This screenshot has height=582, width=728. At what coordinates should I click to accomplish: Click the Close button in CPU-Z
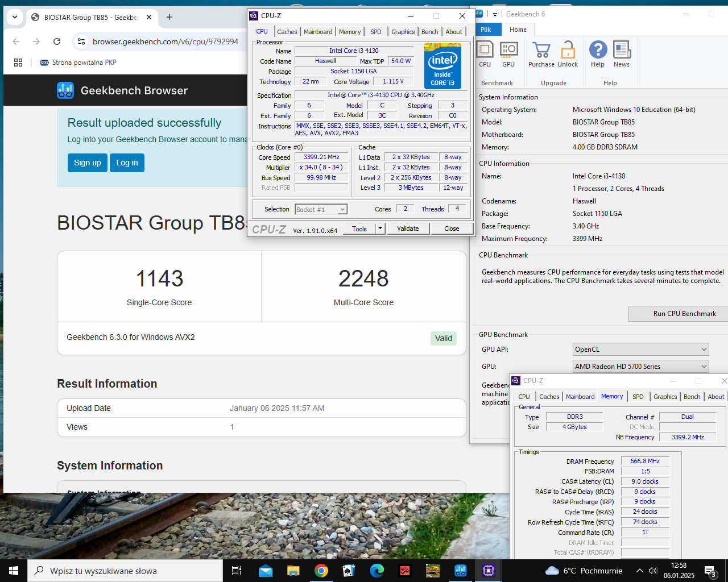pos(452,228)
